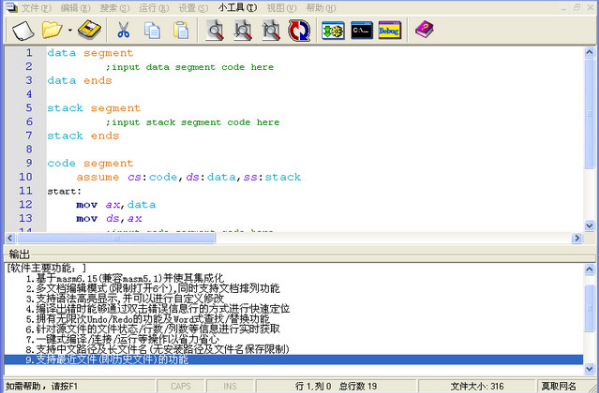
Task: Copy selection using the two-pages icon
Action: (152, 30)
